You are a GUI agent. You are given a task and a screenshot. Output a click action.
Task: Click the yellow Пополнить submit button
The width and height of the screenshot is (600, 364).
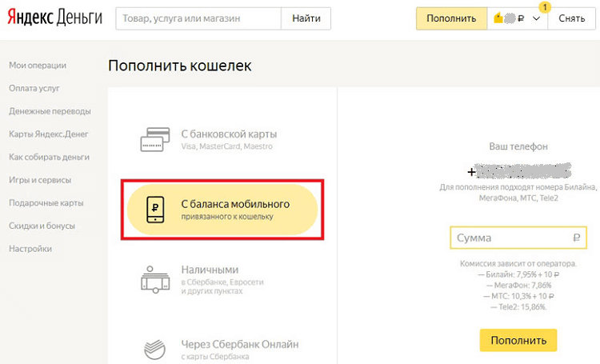coord(518,340)
